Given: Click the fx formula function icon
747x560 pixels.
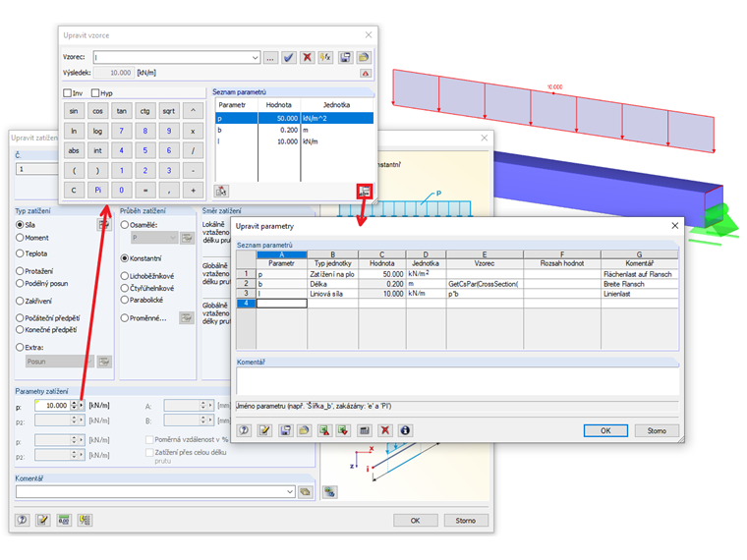Looking at the screenshot, I should [325, 58].
